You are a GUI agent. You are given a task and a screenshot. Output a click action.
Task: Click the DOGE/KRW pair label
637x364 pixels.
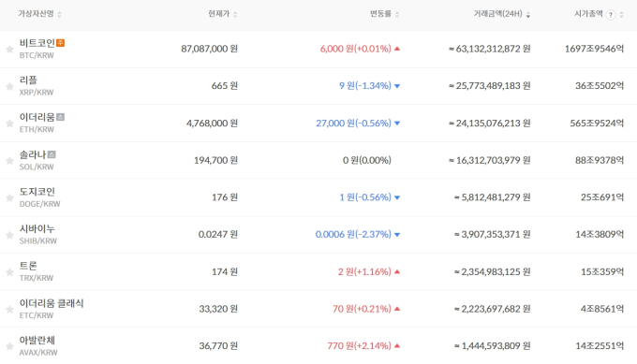coord(39,204)
